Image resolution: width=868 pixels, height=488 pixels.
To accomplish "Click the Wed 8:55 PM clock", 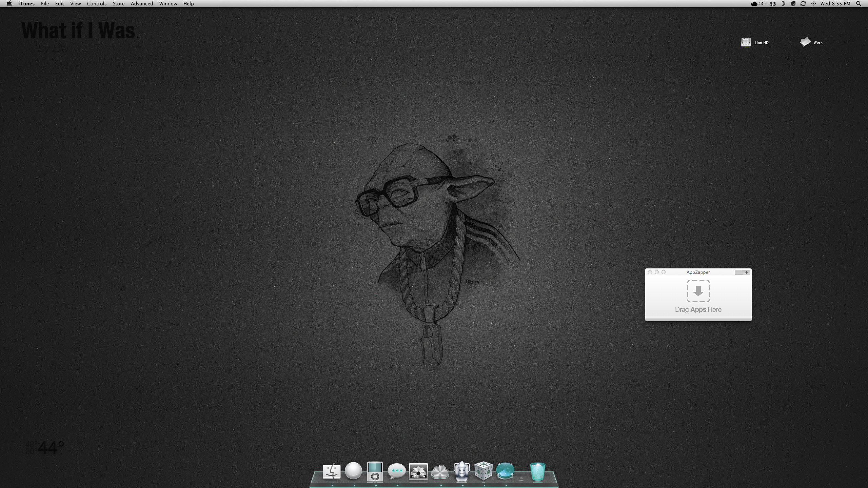I will [835, 4].
